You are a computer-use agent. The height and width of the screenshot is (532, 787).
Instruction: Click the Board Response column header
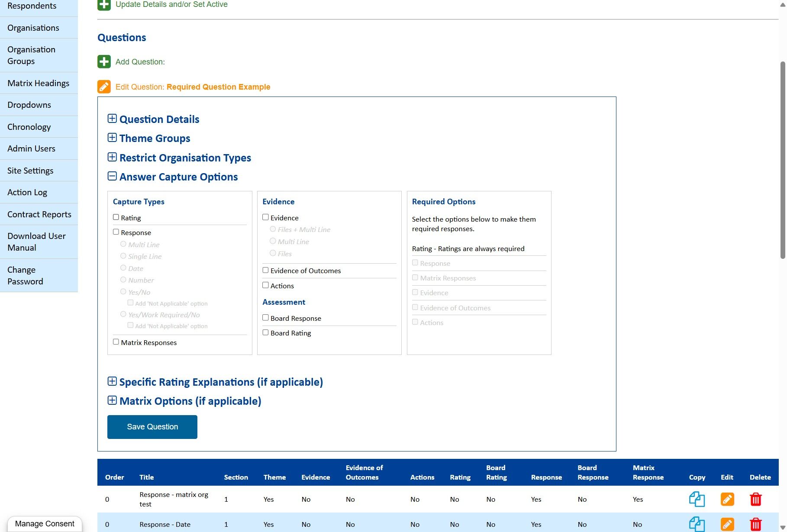[x=593, y=472]
